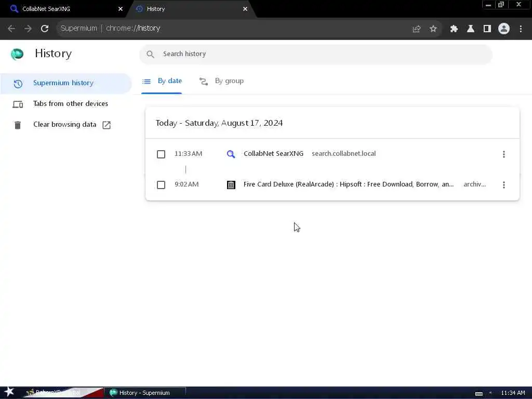532x399 pixels.
Task: Open the Start menu star icon
Action: [x=9, y=392]
